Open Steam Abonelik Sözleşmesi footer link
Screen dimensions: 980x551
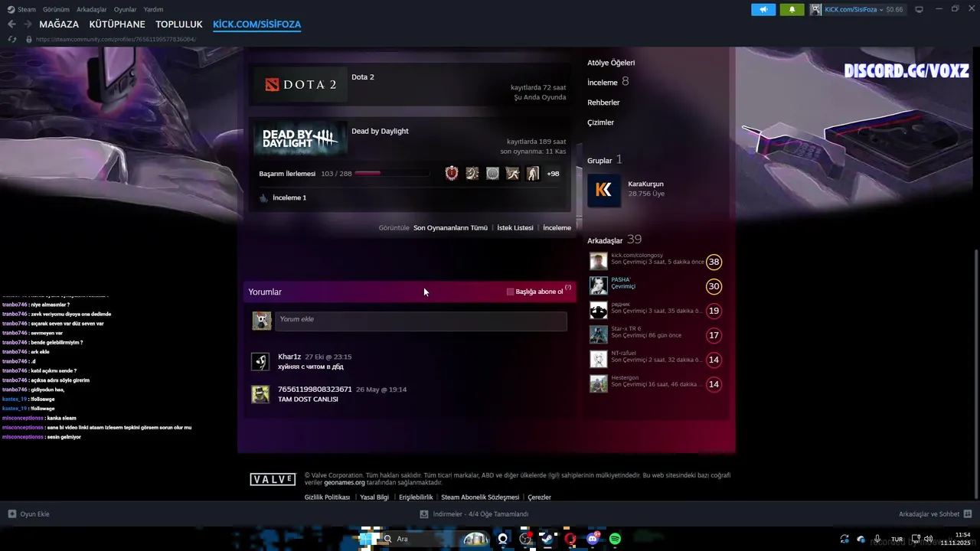[x=480, y=497]
